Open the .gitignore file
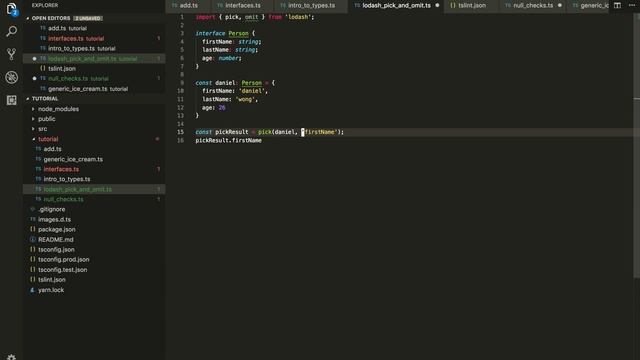 click(51, 209)
